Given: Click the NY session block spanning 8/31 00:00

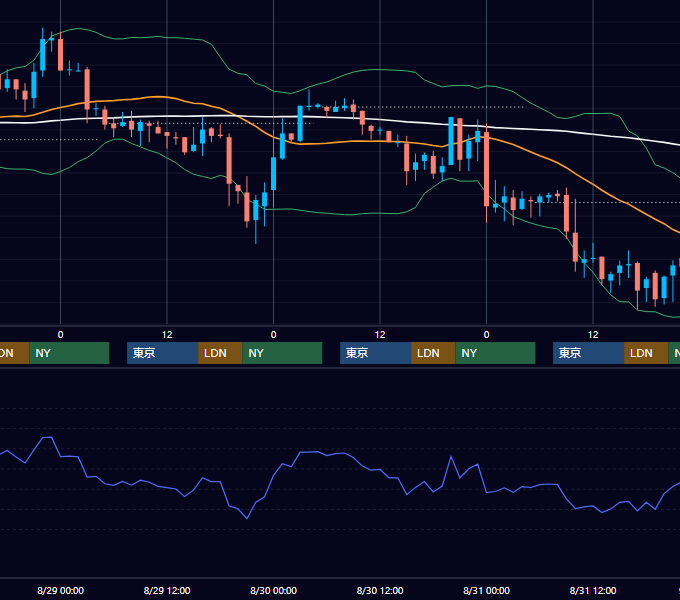Looking at the screenshot, I should tap(495, 353).
